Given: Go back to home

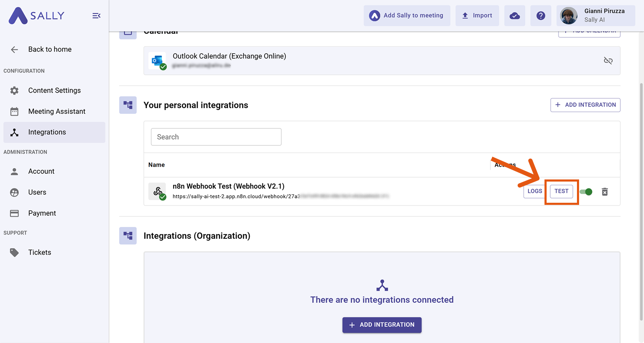Looking at the screenshot, I should (50, 49).
